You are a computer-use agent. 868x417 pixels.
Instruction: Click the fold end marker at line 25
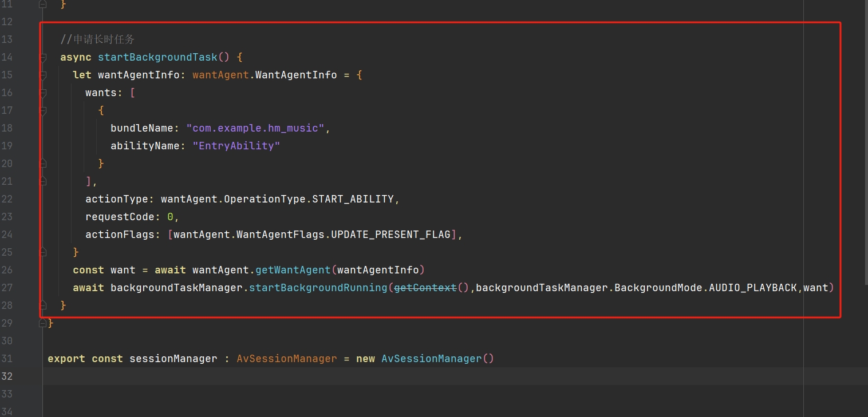[x=43, y=252]
